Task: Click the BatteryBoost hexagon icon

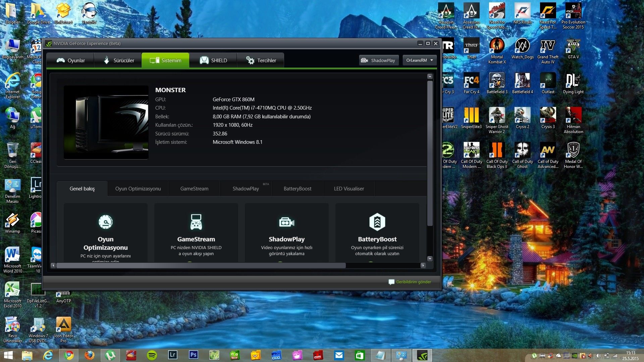Action: (377, 222)
